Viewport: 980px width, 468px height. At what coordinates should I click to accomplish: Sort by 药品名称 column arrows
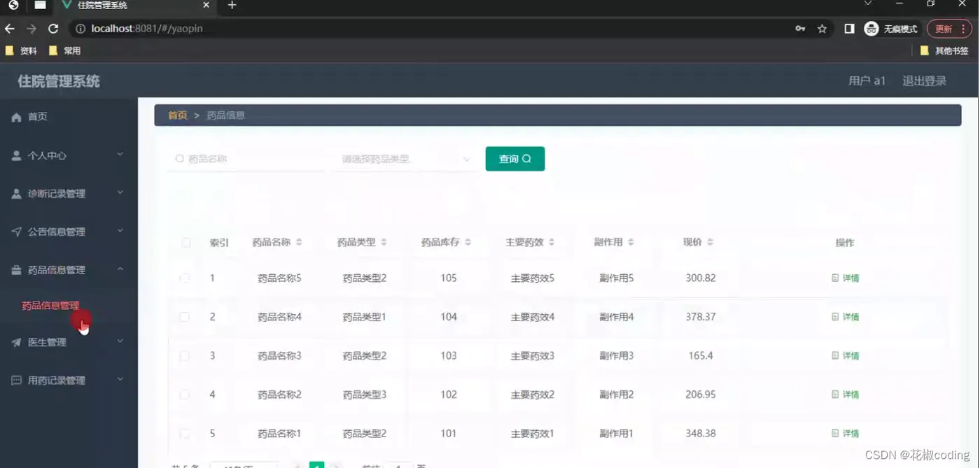(299, 242)
